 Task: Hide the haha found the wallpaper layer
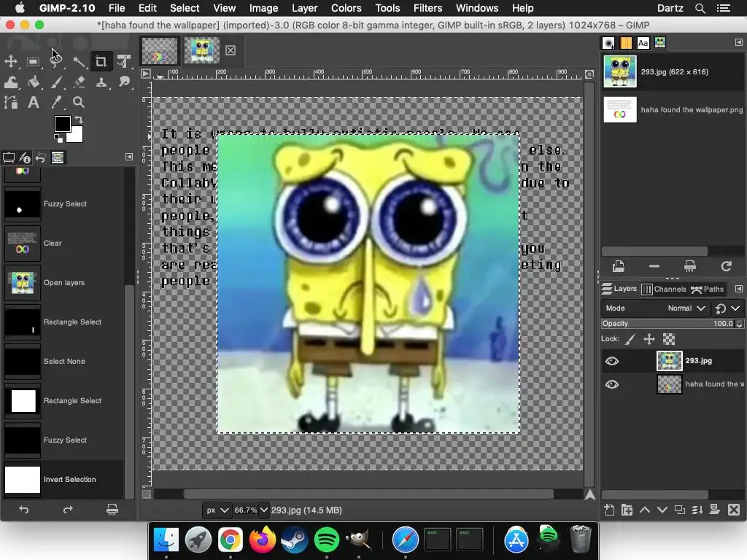tap(612, 384)
